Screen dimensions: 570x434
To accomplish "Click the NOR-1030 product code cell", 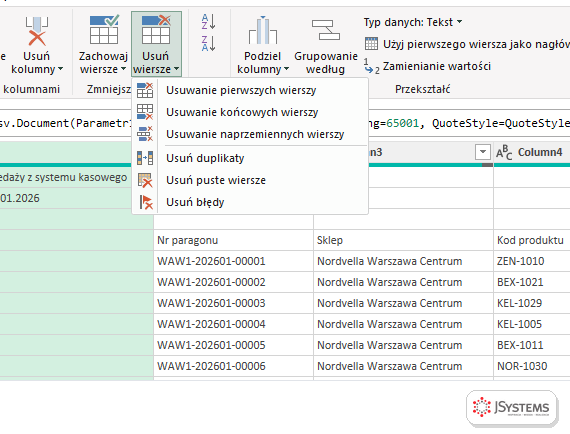I will tap(532, 366).
